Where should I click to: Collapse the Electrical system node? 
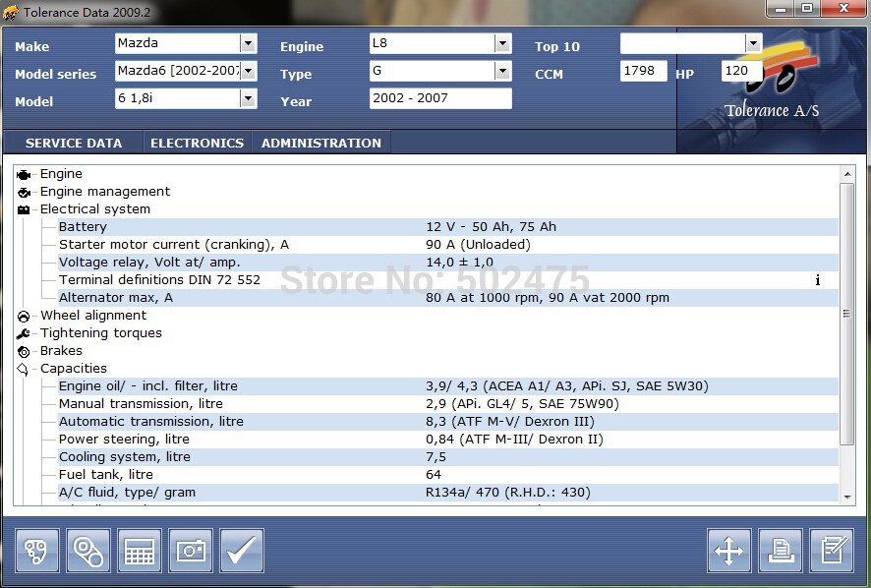95,209
